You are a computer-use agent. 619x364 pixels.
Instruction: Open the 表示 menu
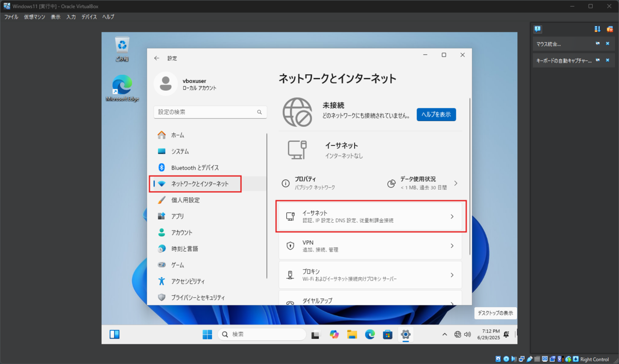coord(56,17)
